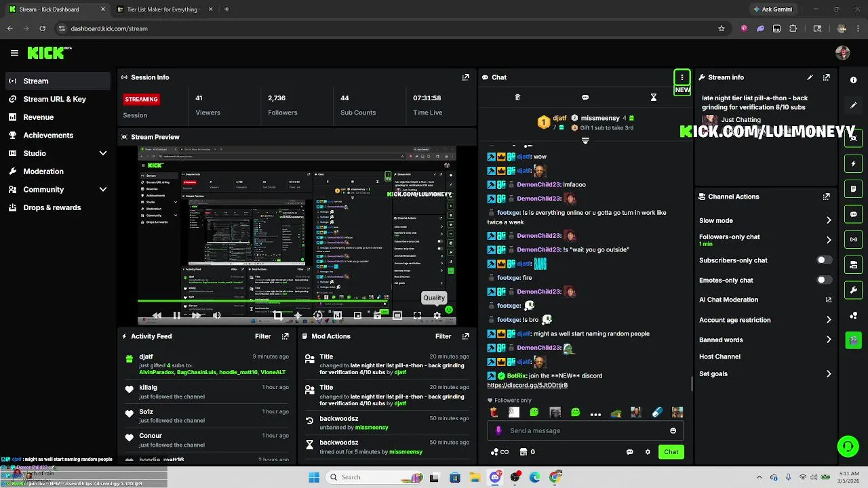Edit Stream info with the pencil icon

(810, 77)
